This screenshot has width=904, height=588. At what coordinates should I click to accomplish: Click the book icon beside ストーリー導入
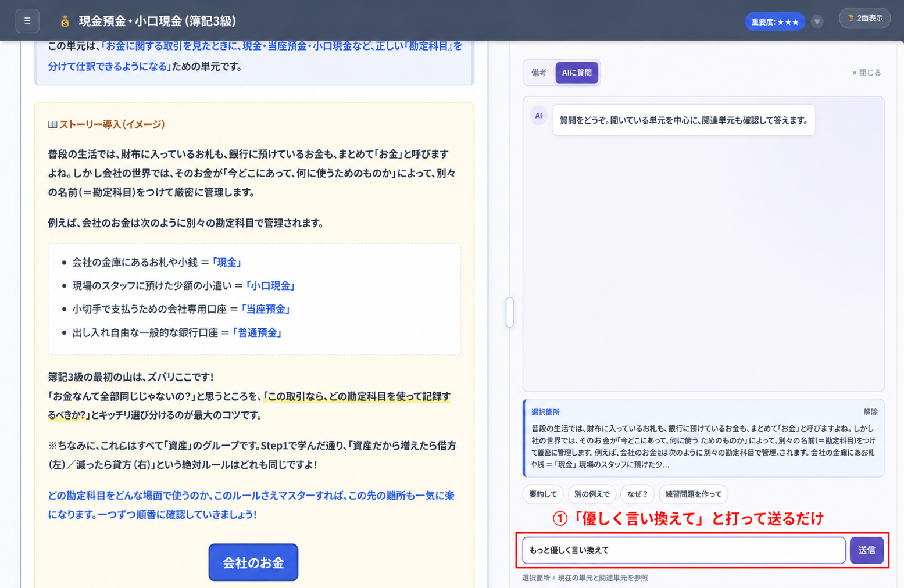point(52,124)
